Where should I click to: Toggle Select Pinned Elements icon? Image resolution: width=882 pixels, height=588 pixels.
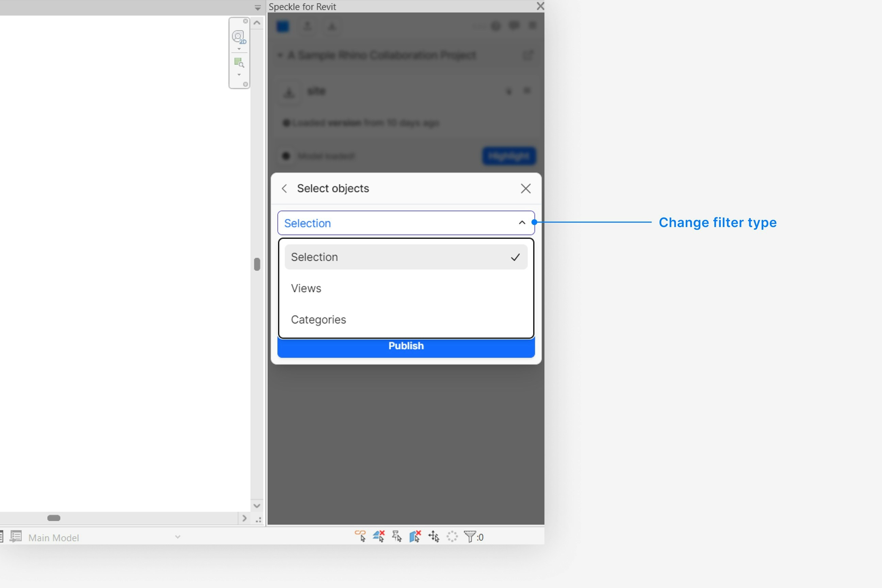397,536
